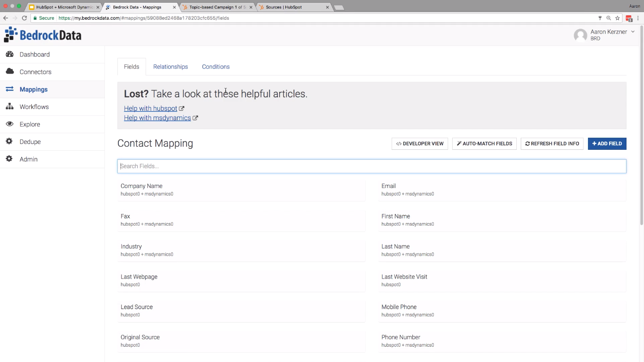Open the Help with msdynamics link
This screenshot has height=362, width=644.
coord(157,118)
